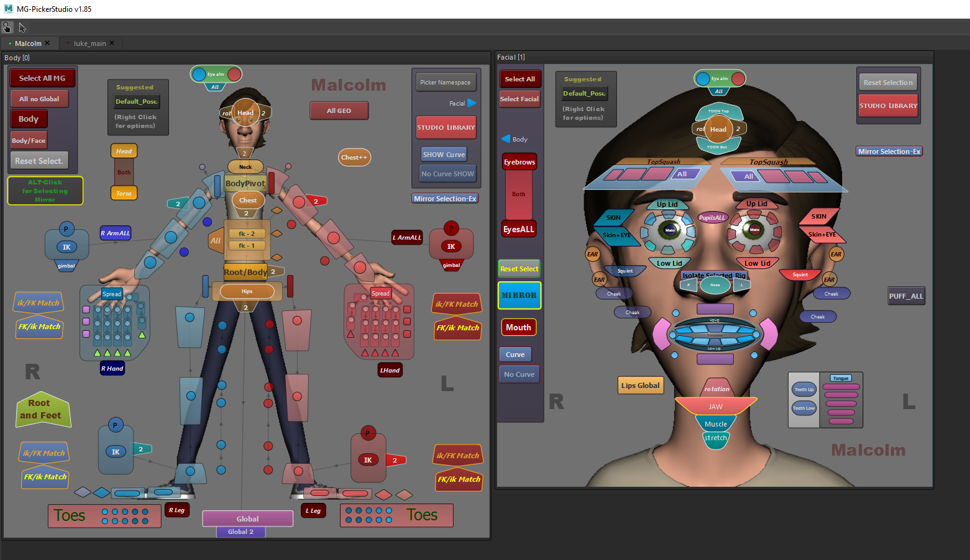Select the PupilsALL control
970x560 pixels.
point(712,217)
